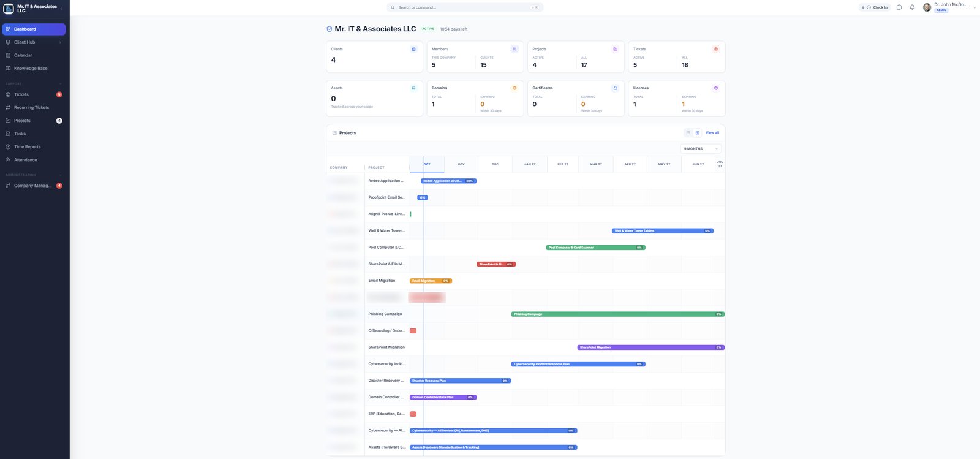The height and width of the screenshot is (459, 980).
Task: Click the shield icon beside company title
Action: 330,29
